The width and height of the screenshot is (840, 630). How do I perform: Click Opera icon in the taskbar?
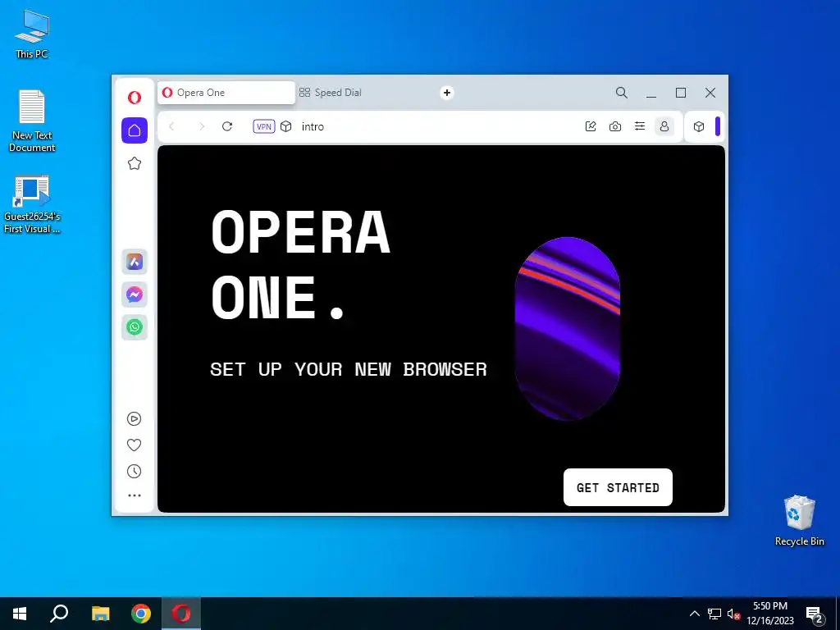181,614
